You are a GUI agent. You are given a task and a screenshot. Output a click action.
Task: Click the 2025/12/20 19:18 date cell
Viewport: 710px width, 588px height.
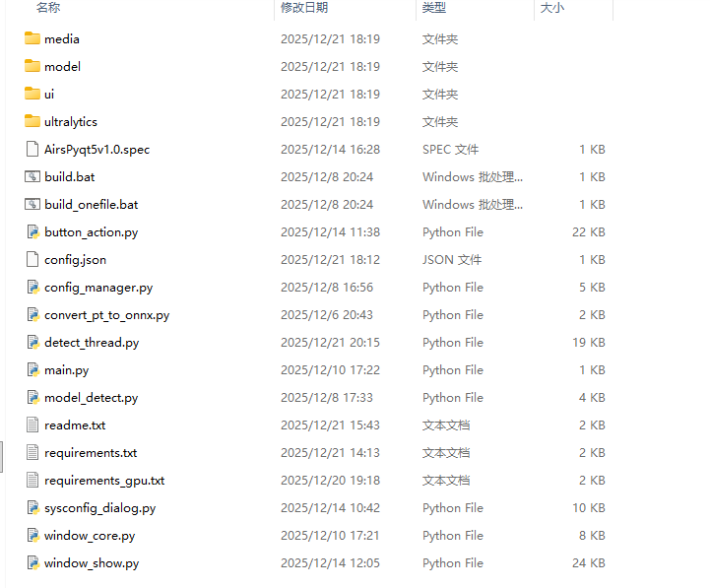(x=330, y=481)
